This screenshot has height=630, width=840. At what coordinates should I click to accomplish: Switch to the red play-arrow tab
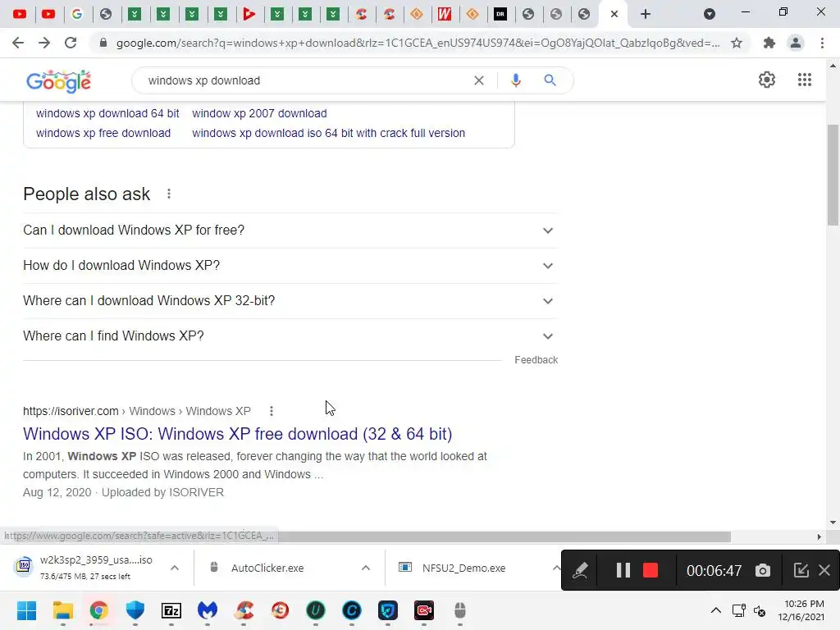tap(249, 14)
